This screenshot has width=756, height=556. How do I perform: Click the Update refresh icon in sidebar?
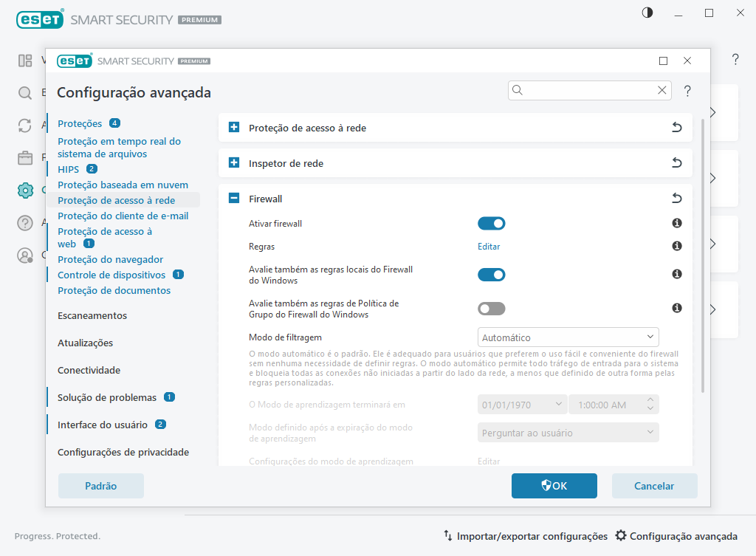(x=25, y=126)
